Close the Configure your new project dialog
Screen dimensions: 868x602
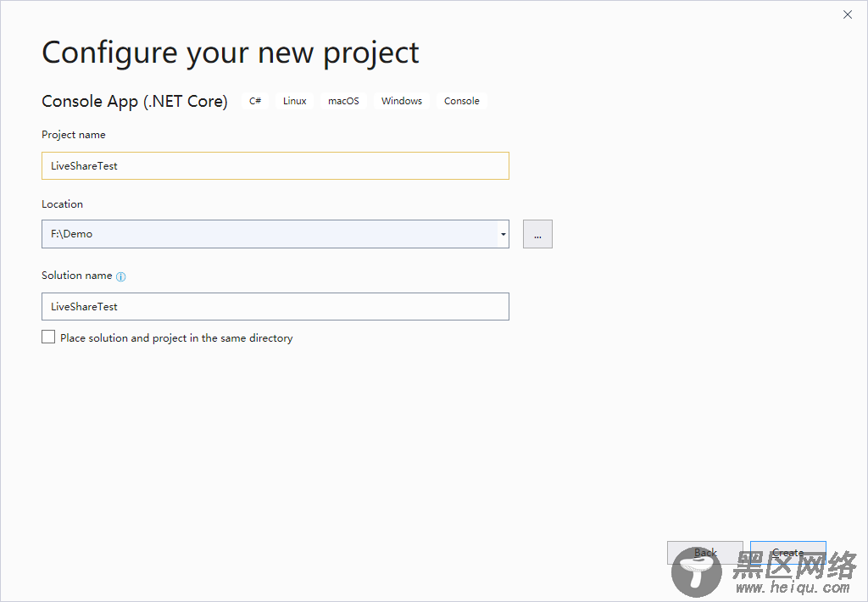pyautogui.click(x=848, y=14)
